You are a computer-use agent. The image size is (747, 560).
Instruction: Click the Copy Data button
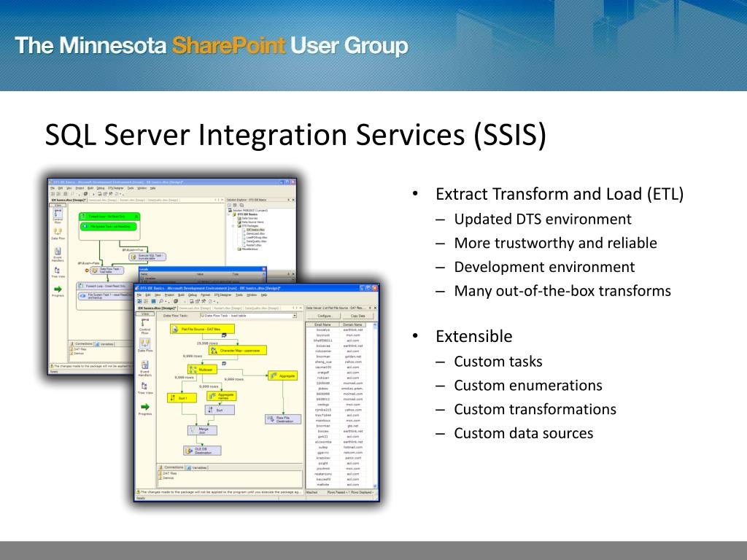tap(357, 316)
